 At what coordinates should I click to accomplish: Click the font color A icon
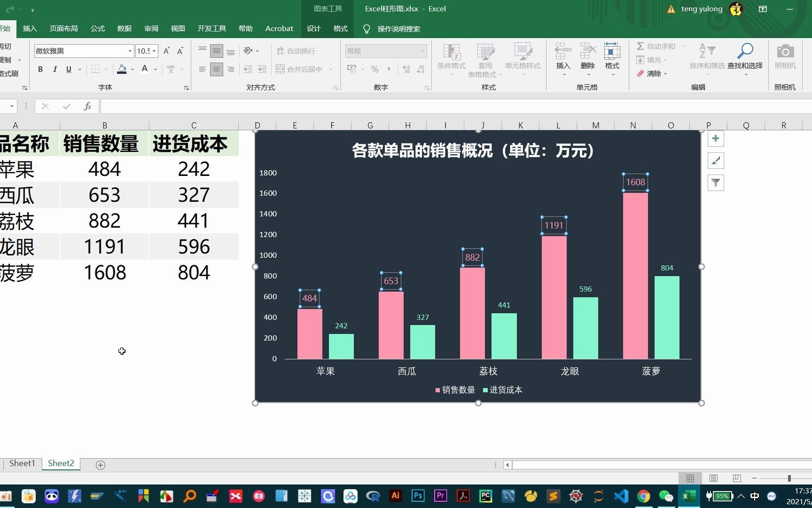pyautogui.click(x=145, y=69)
